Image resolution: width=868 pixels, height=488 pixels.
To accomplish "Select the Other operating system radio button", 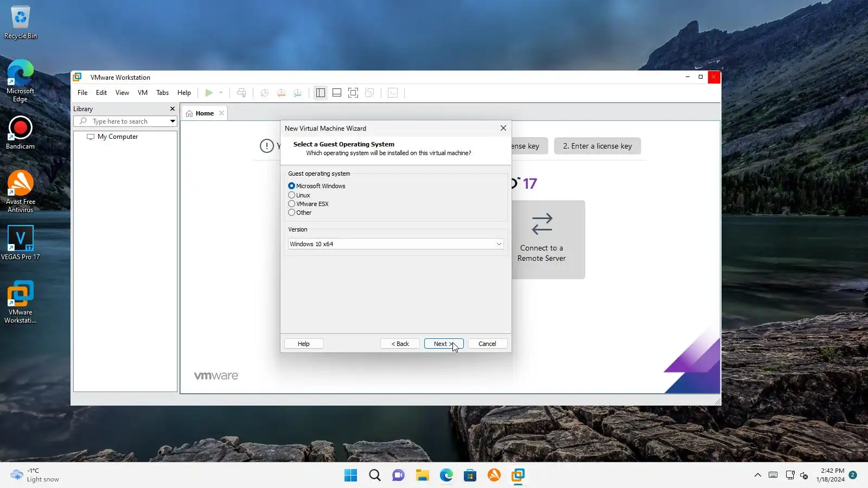I will (x=292, y=213).
